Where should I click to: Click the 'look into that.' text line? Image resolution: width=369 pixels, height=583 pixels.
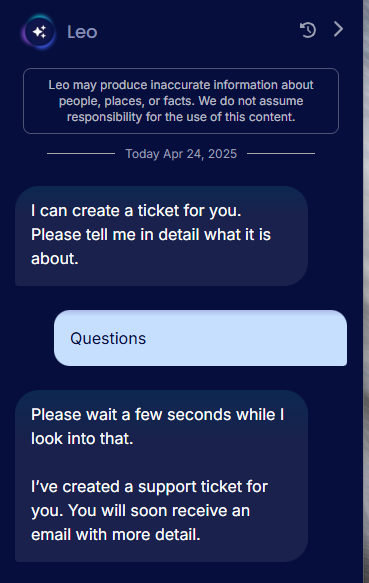[x=82, y=439]
